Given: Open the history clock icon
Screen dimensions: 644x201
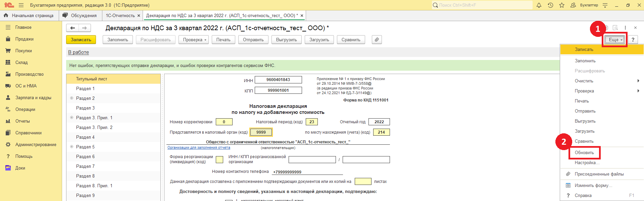Looking at the screenshot, I should [x=550, y=5].
